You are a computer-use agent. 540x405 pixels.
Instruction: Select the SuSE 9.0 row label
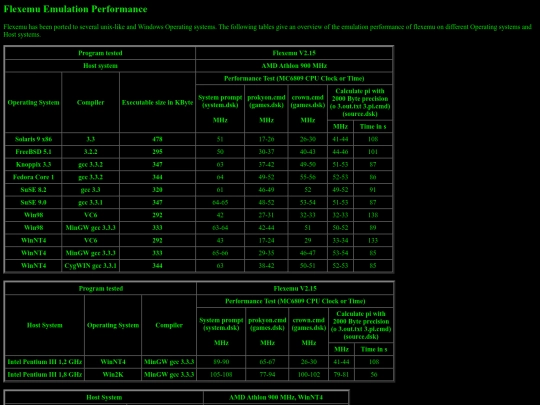(x=33, y=202)
